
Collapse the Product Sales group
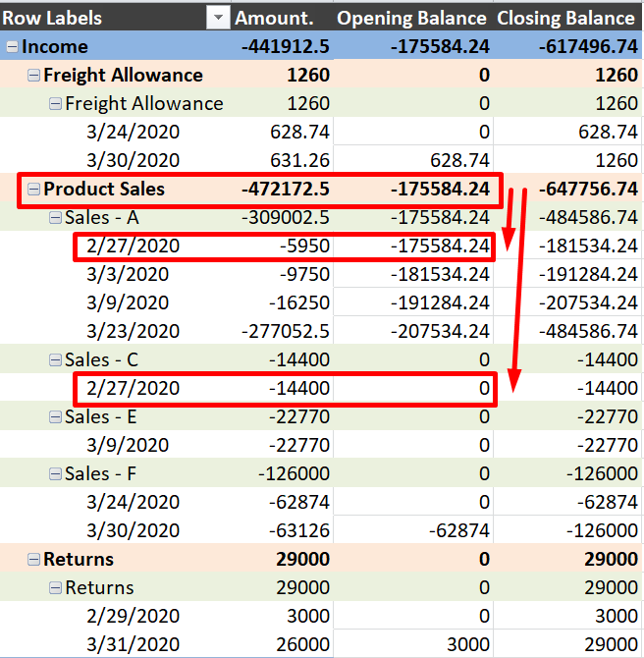[x=33, y=190]
